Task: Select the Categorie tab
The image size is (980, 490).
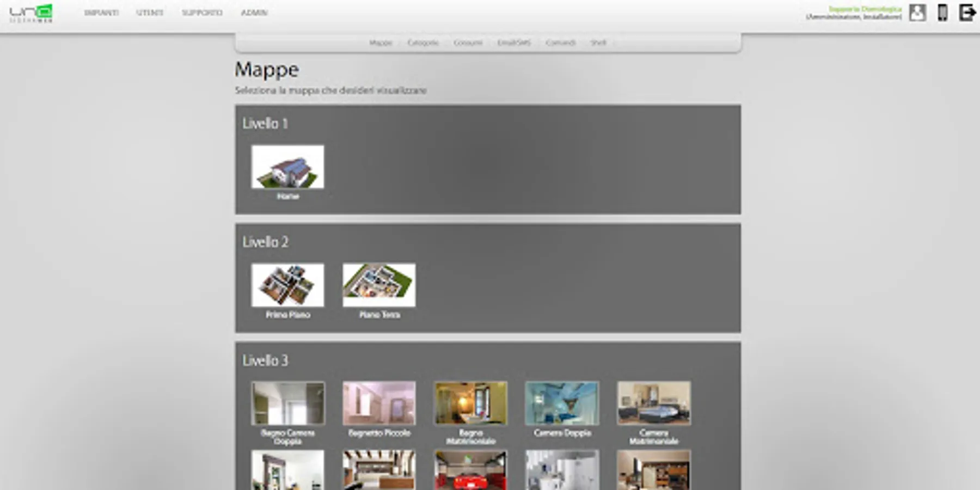Action: [423, 42]
